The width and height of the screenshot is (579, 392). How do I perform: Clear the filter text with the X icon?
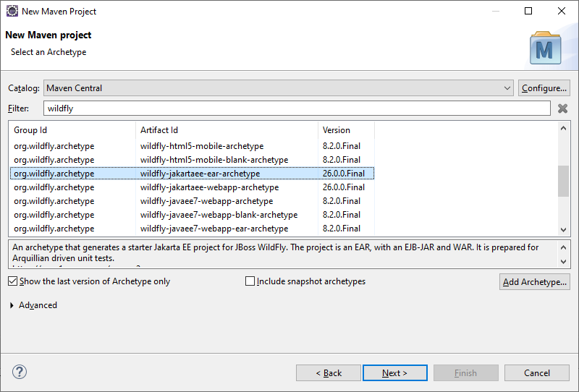pyautogui.click(x=562, y=108)
